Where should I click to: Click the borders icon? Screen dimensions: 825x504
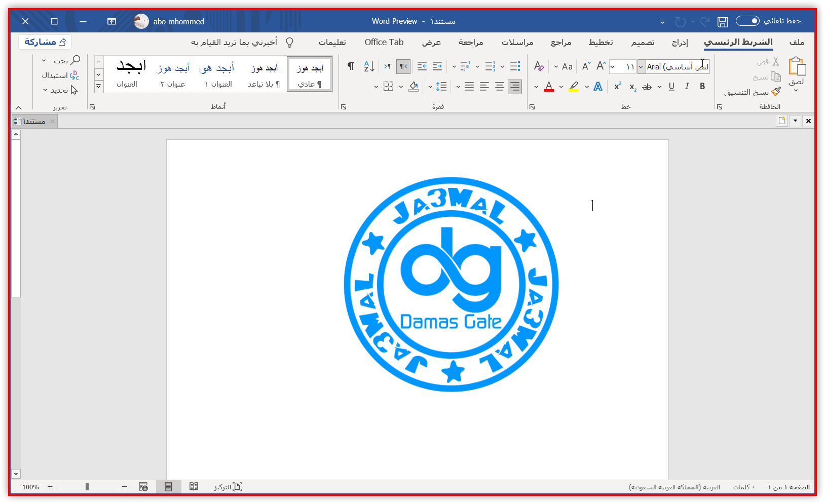pos(388,87)
